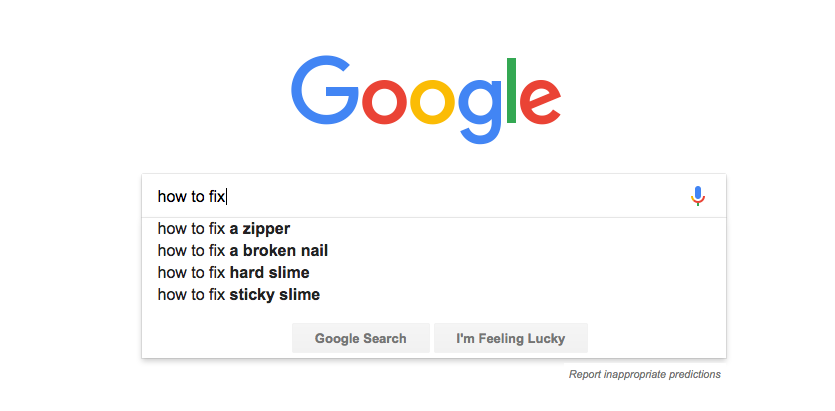Viewport: 835px width, 411px height.
Task: Pick the "how to fix hard slime" suggestion
Action: tap(233, 273)
